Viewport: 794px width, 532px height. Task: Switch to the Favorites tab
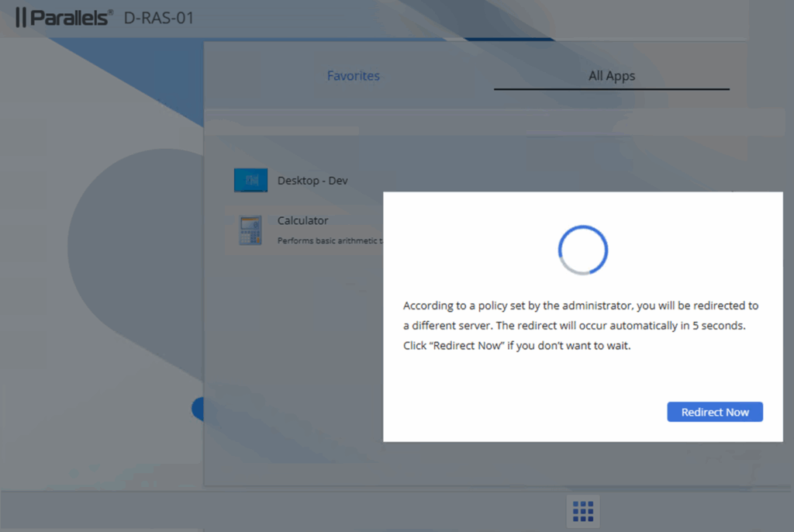pos(353,76)
